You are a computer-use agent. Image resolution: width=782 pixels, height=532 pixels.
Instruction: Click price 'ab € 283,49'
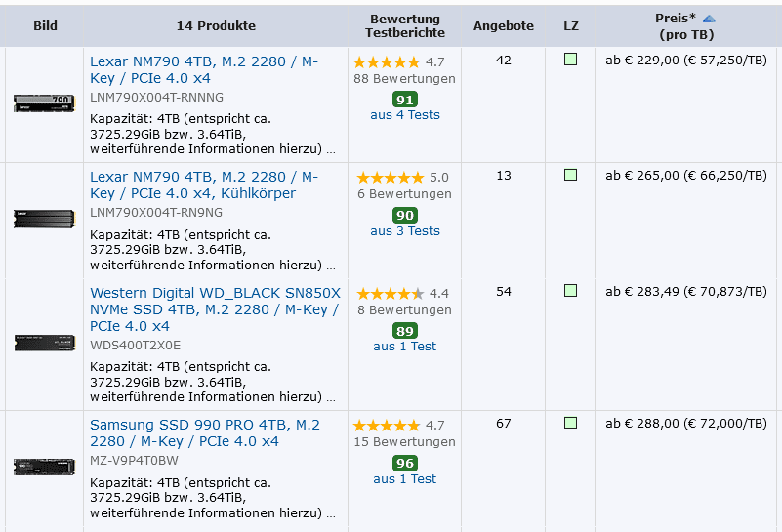[642, 292]
